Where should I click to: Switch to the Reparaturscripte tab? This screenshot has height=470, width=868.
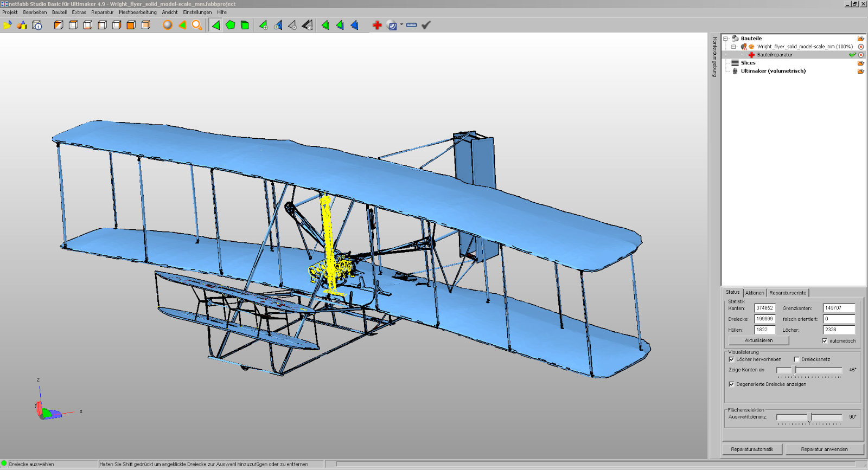[788, 293]
